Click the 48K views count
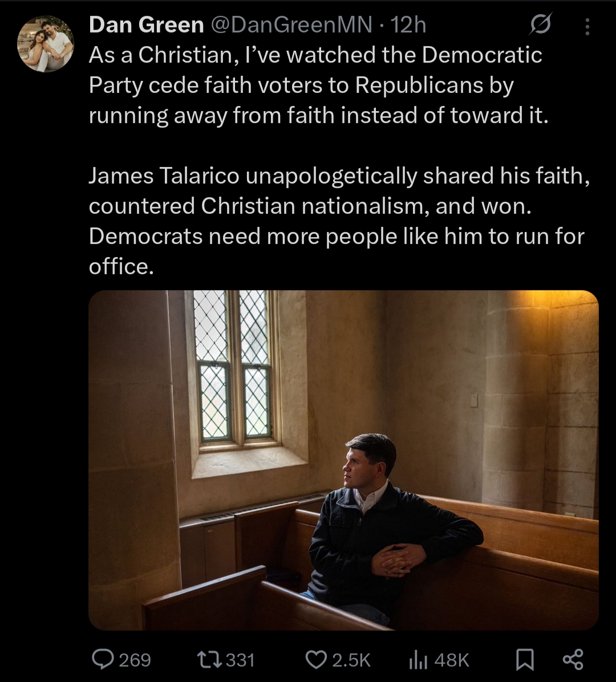 point(452,660)
